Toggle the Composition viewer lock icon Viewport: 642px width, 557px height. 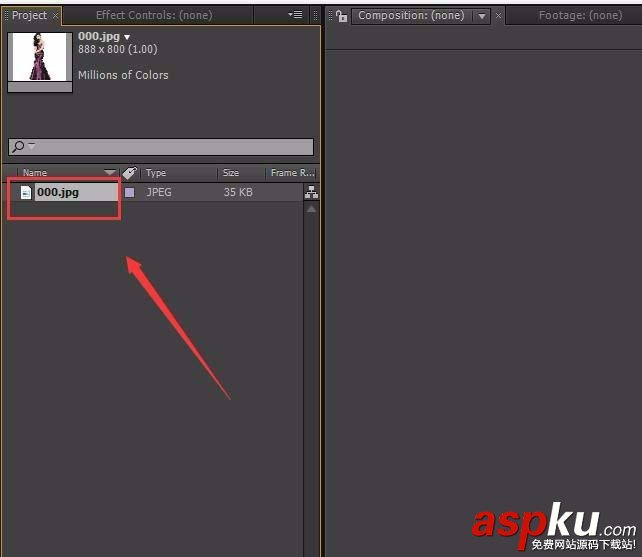tap(341, 16)
